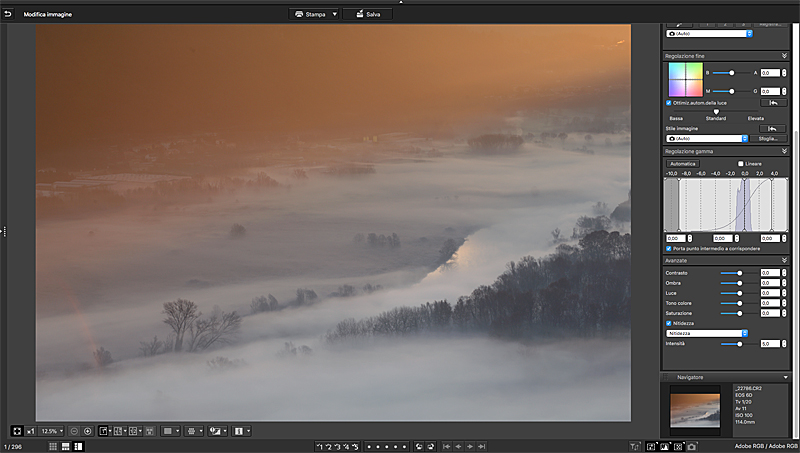Enable the Lineare checkbox
The width and height of the screenshot is (800, 453).
(x=740, y=163)
